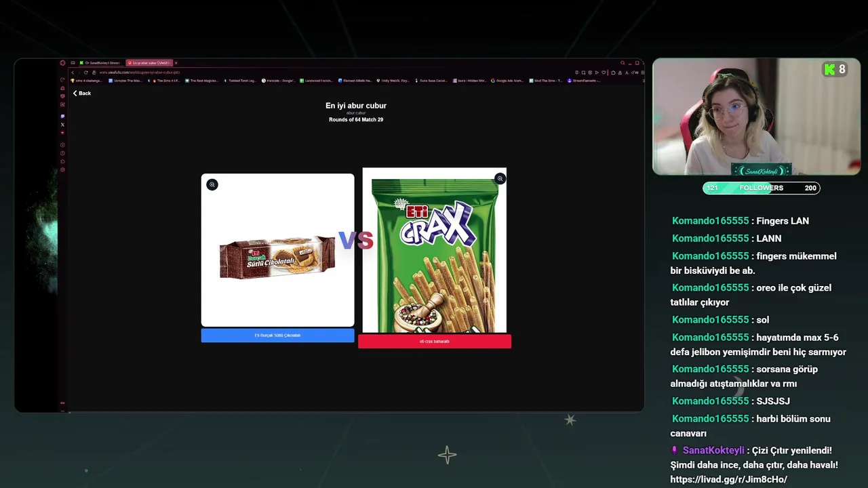Zoom the Burçak biscuit image with magnifier
Viewport: 868px width, 488px height.
212,184
